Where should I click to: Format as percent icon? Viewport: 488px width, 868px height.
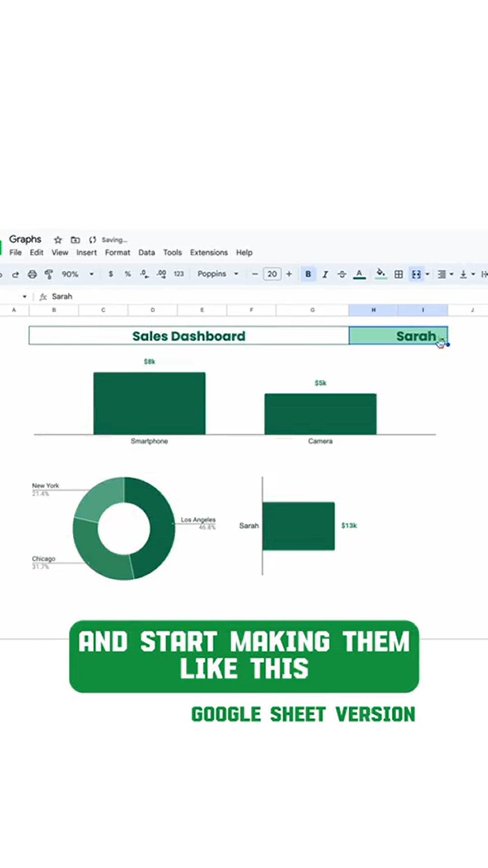(x=128, y=274)
